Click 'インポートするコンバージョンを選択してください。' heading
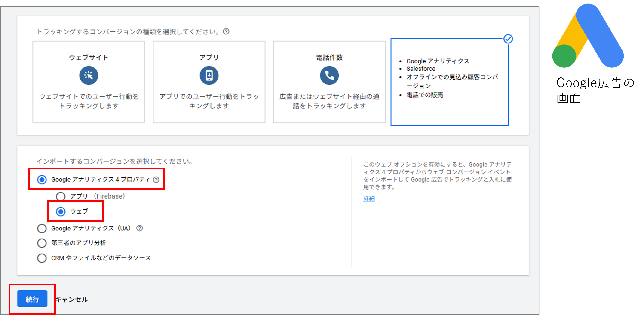 (x=115, y=162)
